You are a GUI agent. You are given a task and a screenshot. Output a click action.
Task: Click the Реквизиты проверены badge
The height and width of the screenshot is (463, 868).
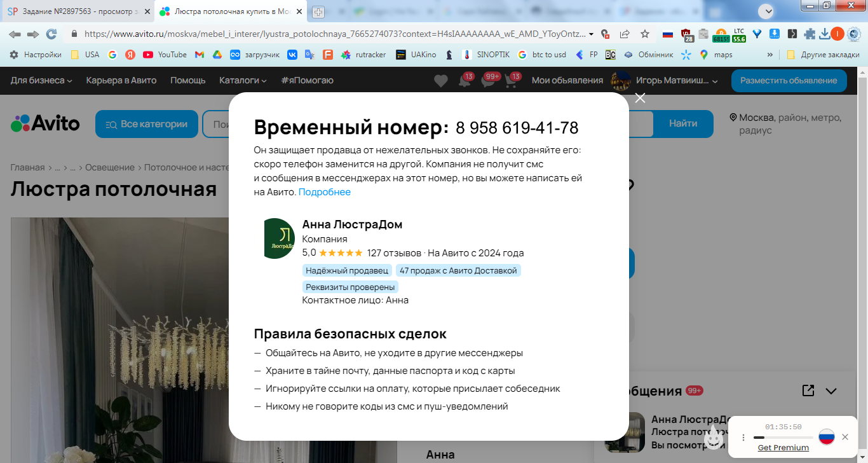point(350,287)
